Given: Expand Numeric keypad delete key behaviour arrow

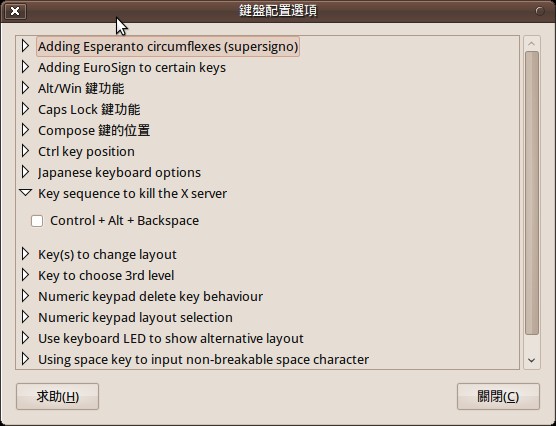Looking at the screenshot, I should tap(25, 295).
